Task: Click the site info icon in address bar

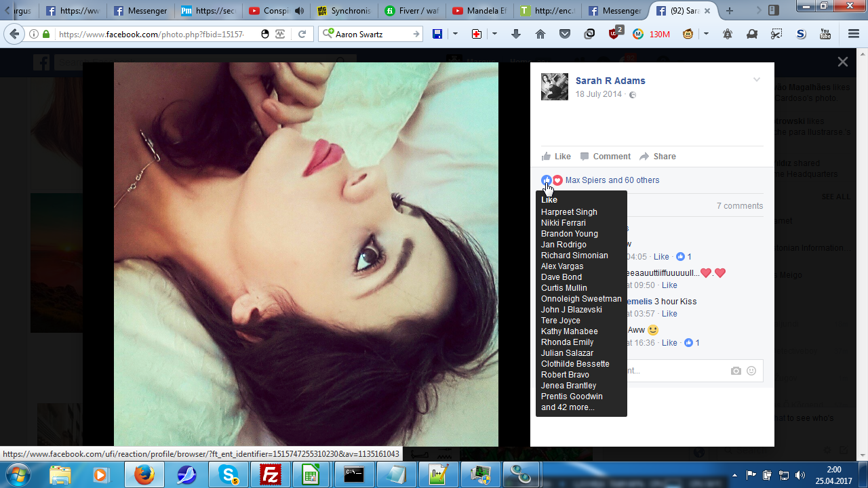Action: tap(34, 34)
